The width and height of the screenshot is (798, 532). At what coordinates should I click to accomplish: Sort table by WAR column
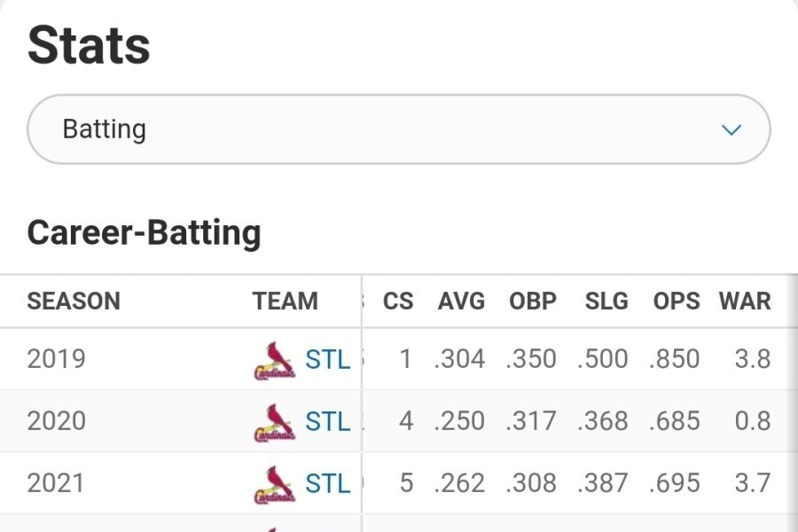pyautogui.click(x=745, y=301)
